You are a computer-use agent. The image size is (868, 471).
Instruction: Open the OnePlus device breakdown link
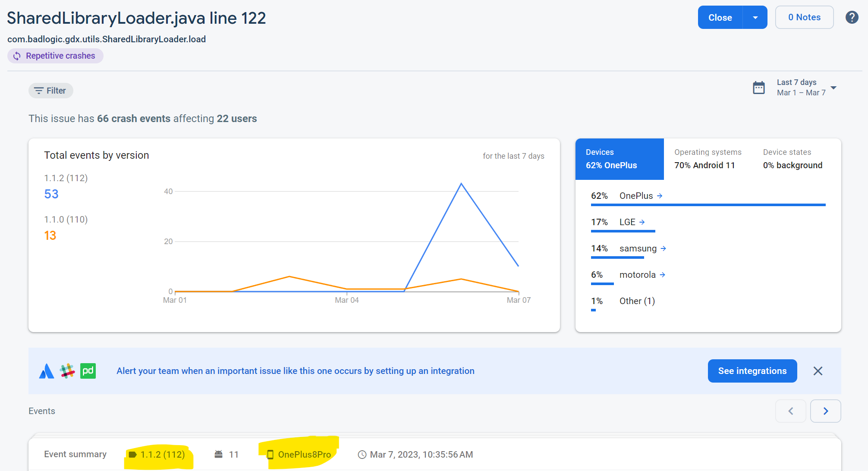pyautogui.click(x=641, y=196)
